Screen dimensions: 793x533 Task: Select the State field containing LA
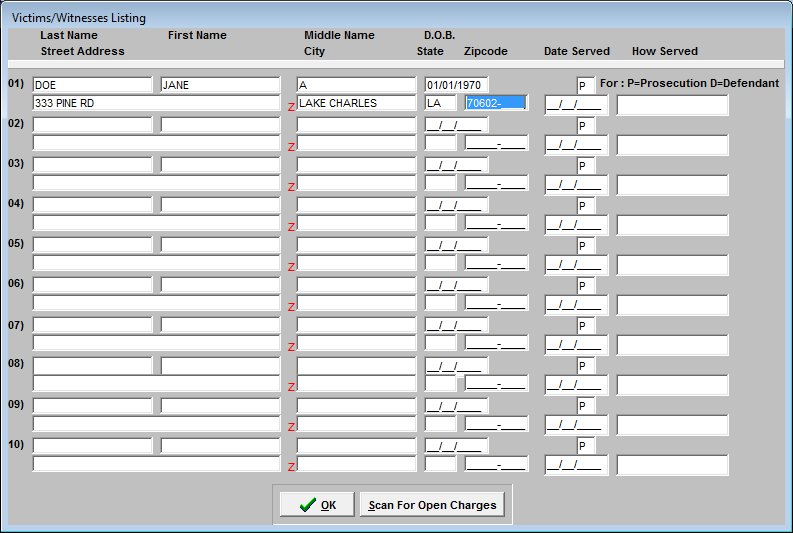pos(440,103)
